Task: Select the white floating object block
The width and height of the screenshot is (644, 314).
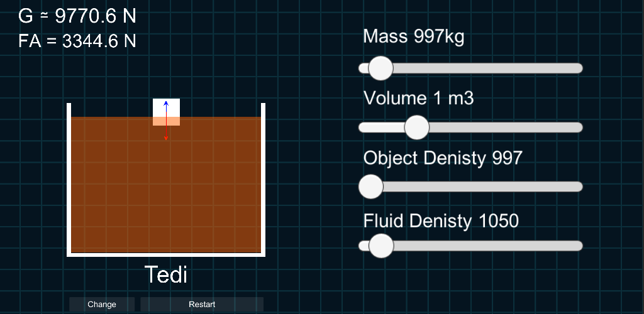Action: pos(173,108)
